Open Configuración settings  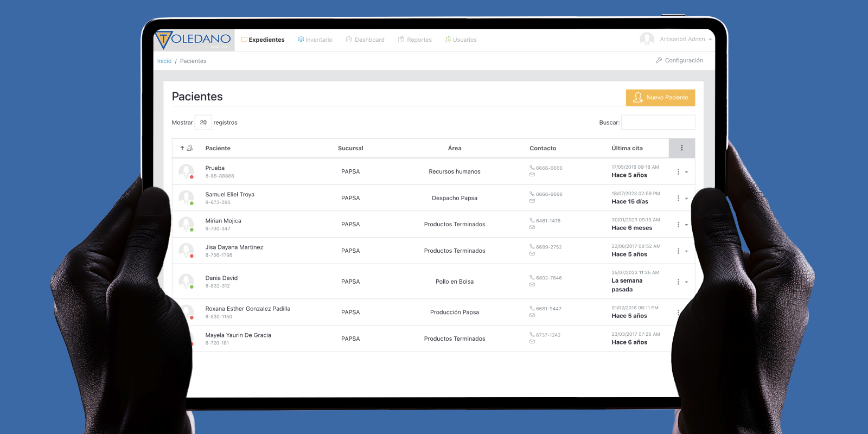coord(679,60)
